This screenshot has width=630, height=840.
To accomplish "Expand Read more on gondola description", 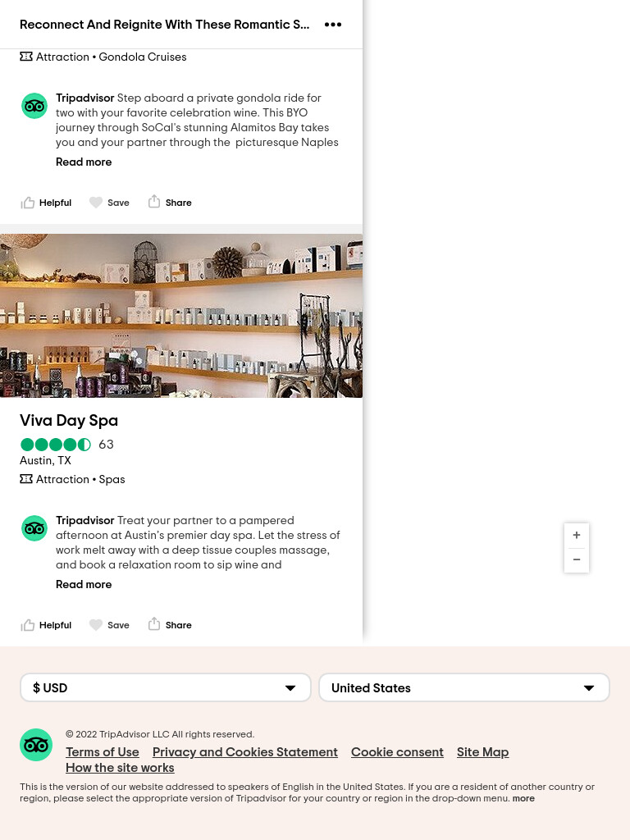I will (x=84, y=162).
